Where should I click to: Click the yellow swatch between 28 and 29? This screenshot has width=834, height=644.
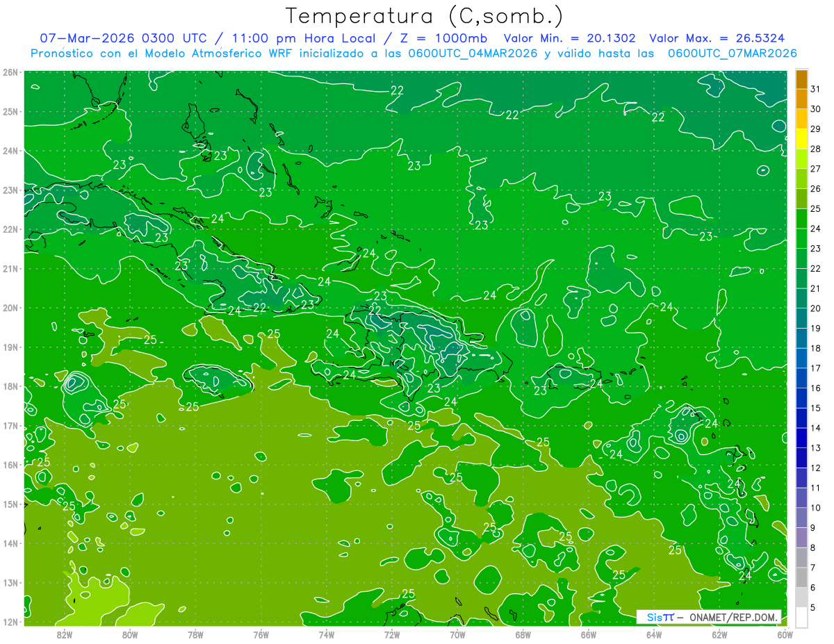[801, 138]
